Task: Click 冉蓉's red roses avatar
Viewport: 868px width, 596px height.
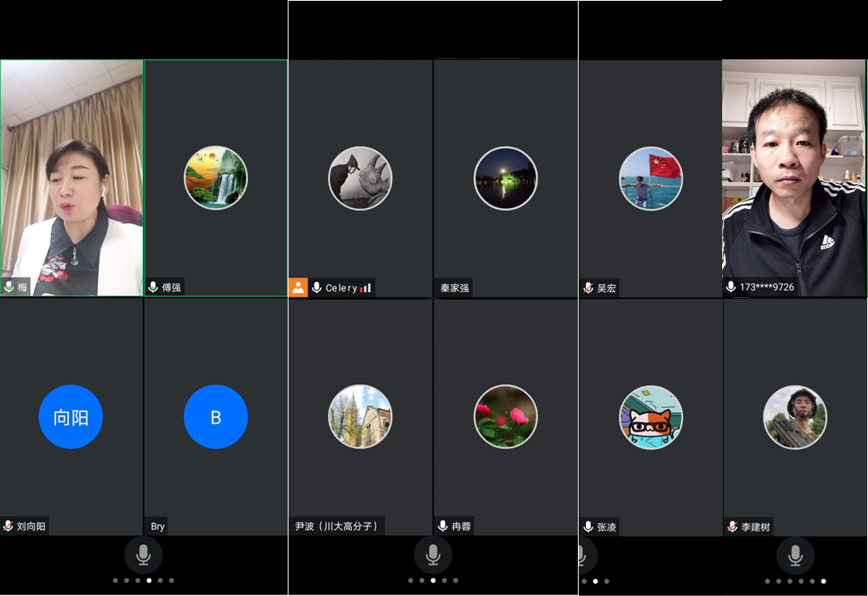Action: point(506,417)
